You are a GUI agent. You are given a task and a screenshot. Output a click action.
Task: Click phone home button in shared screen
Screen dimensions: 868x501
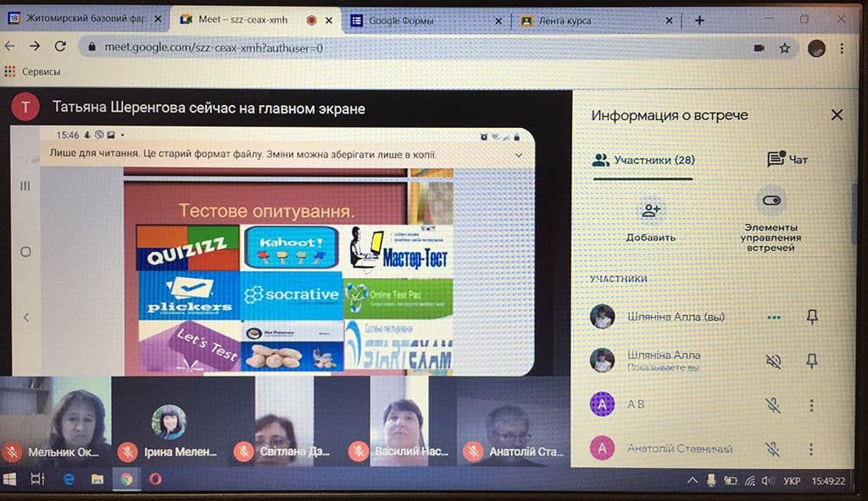[25, 252]
